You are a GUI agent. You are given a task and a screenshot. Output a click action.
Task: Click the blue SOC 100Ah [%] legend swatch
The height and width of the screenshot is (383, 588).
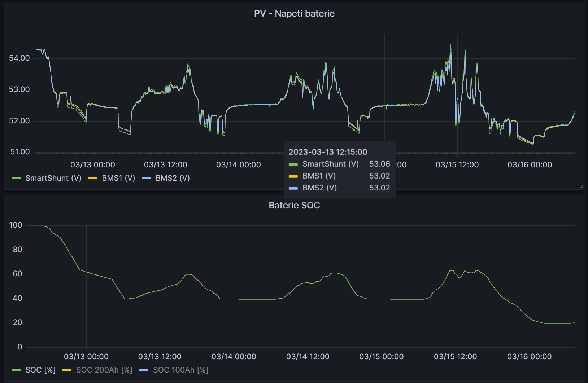(144, 370)
